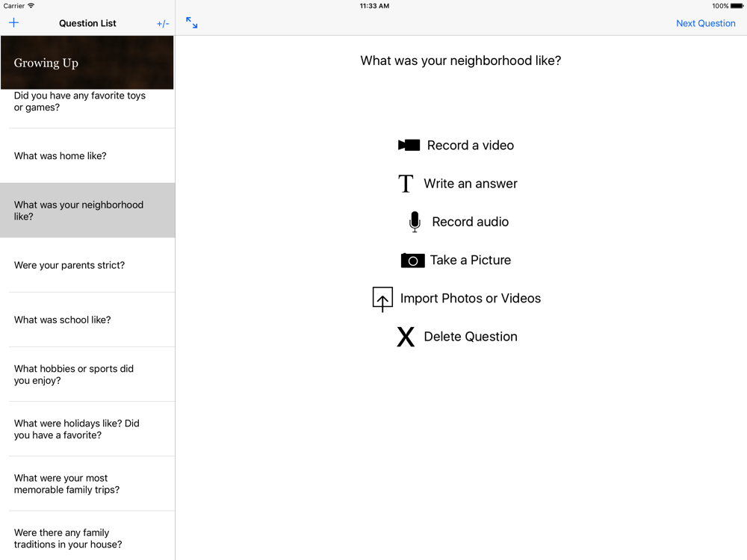Image resolution: width=747 pixels, height=560 pixels.
Task: Click the X delete icon
Action: coord(406,337)
